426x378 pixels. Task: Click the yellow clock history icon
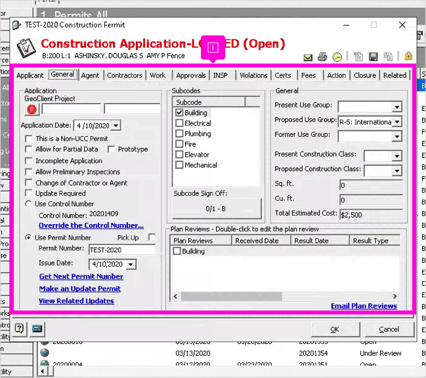[337, 57]
